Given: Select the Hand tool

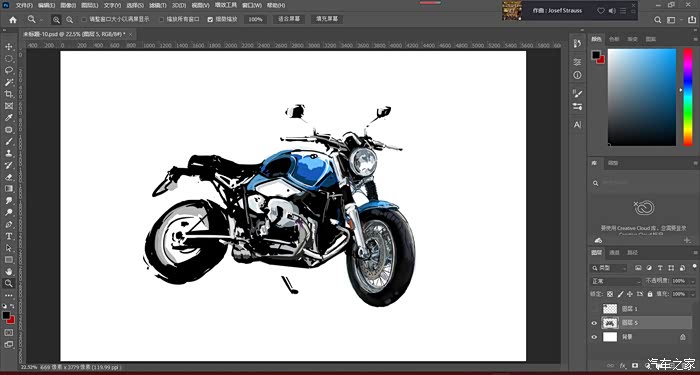Looking at the screenshot, I should [x=8, y=271].
